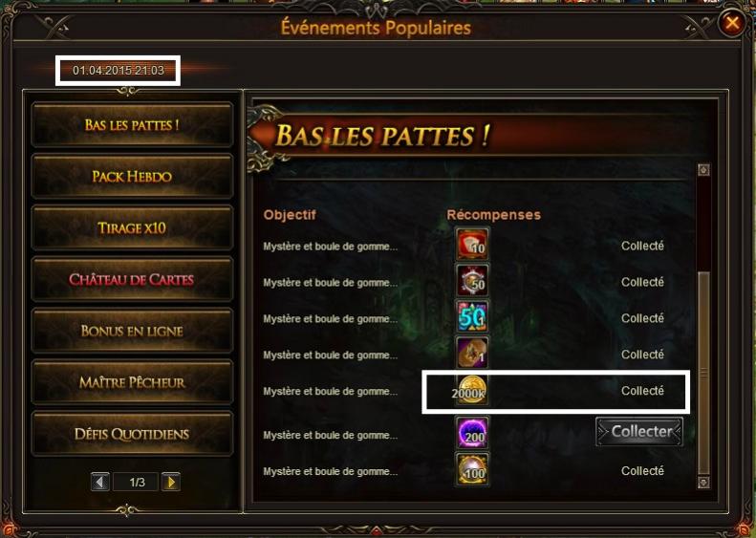Open the Bas les pattes ! event tab

132,125
